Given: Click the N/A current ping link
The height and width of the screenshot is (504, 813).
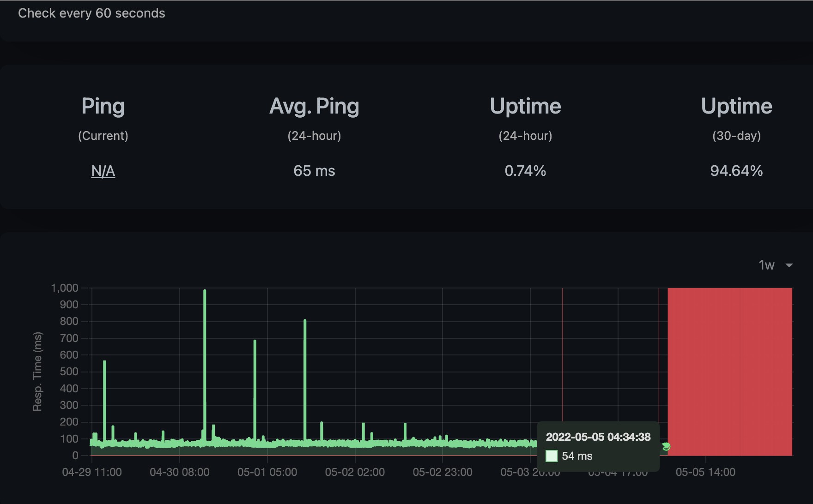Looking at the screenshot, I should click(x=103, y=171).
